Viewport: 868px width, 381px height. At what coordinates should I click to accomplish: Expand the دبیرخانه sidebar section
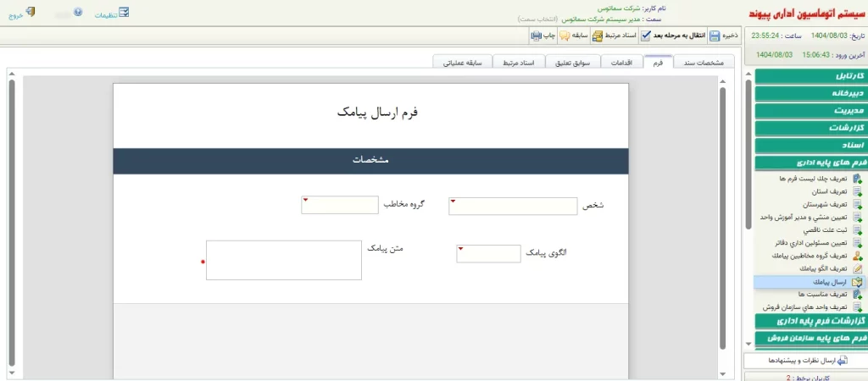point(810,93)
